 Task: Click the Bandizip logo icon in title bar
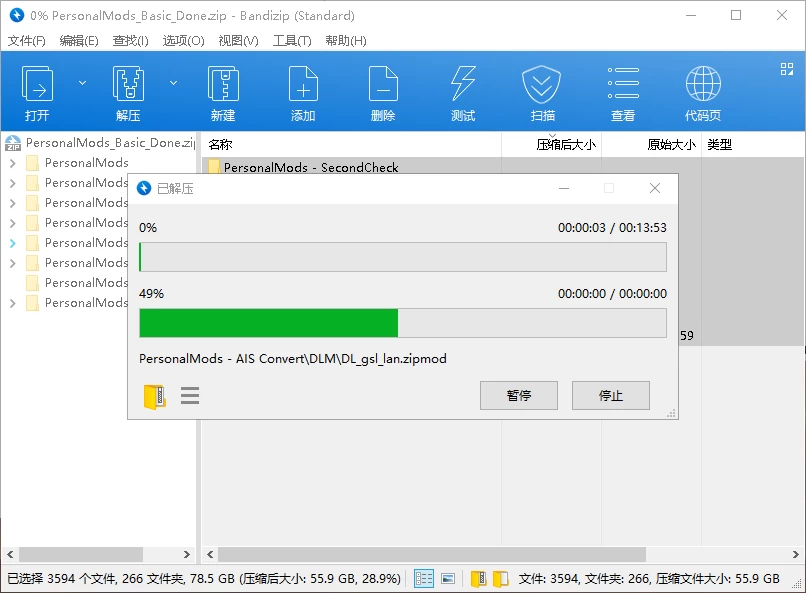[x=16, y=15]
